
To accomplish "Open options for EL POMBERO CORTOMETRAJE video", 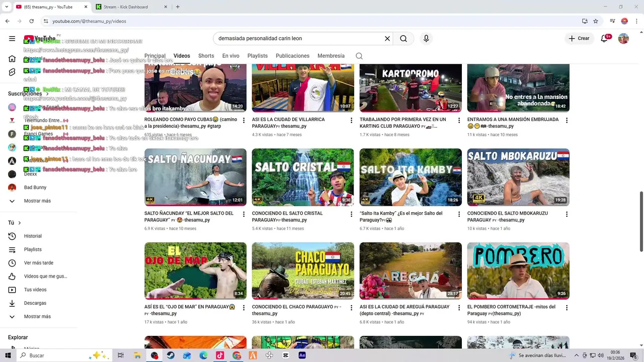I will 567,308.
